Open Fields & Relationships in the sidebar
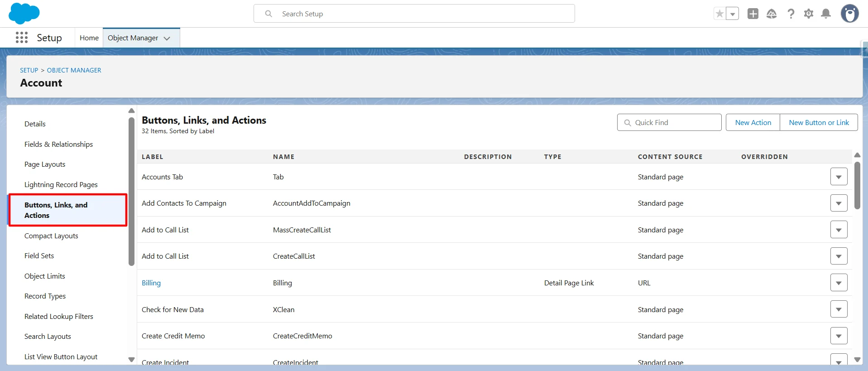This screenshot has height=371, width=868. coord(58,145)
